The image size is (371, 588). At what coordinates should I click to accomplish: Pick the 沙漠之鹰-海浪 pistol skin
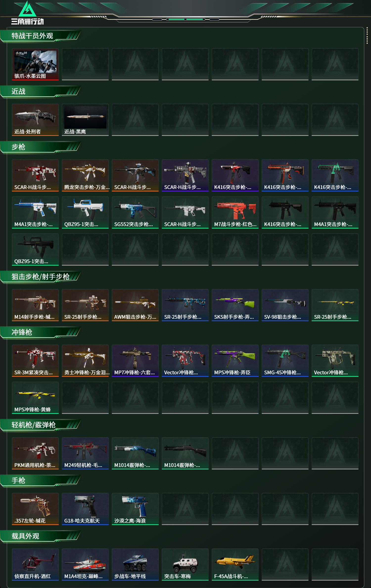tap(135, 509)
